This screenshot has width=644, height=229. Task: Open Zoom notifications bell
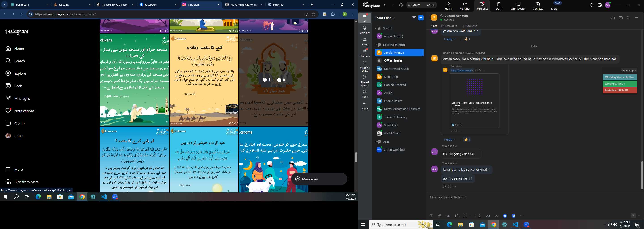[591, 5]
